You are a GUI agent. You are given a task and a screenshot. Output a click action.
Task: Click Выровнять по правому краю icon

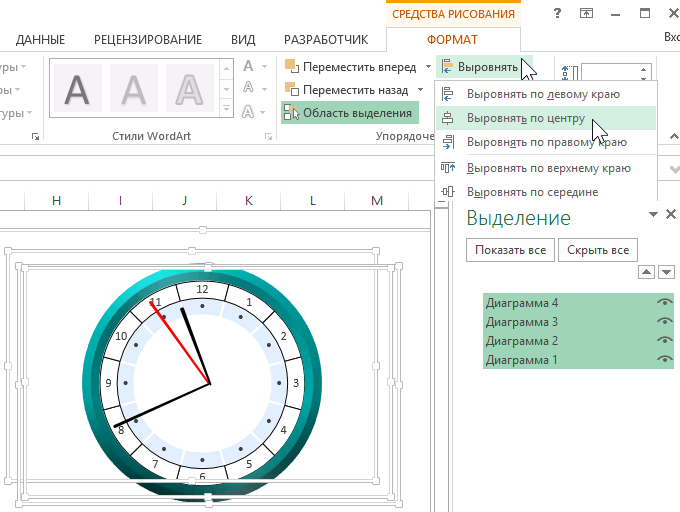(448, 142)
